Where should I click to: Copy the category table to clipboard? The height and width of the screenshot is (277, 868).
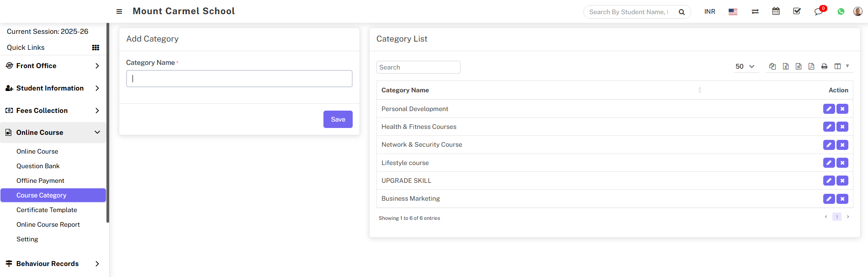point(773,66)
